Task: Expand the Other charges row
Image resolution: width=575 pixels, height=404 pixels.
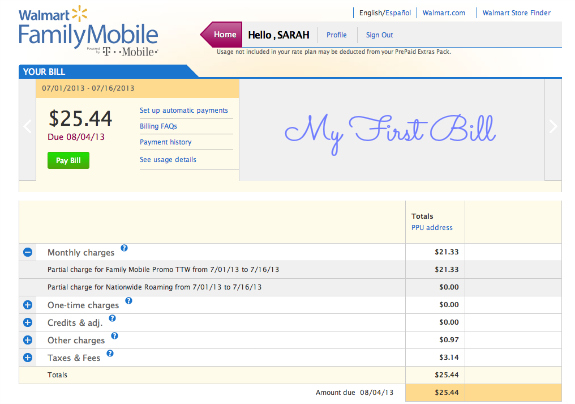Action: click(28, 340)
